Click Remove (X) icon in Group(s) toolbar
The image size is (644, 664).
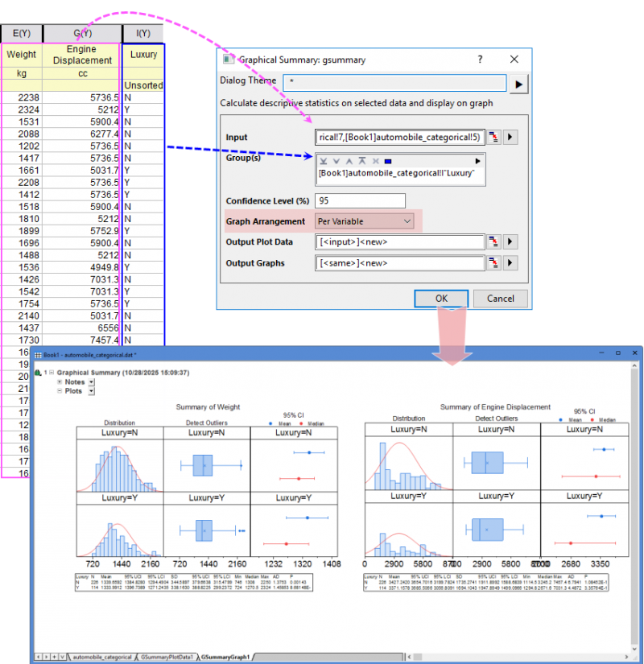375,161
